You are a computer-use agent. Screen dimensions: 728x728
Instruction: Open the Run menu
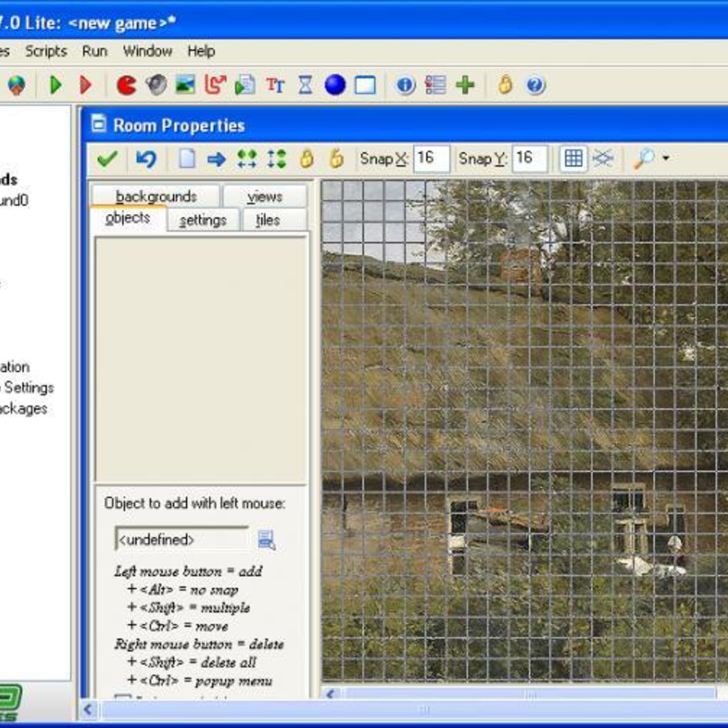[x=95, y=51]
